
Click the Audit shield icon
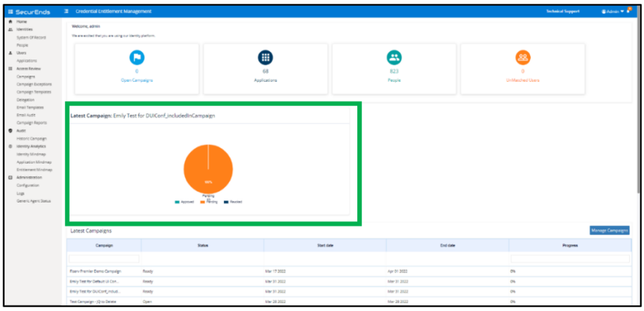pos(11,130)
